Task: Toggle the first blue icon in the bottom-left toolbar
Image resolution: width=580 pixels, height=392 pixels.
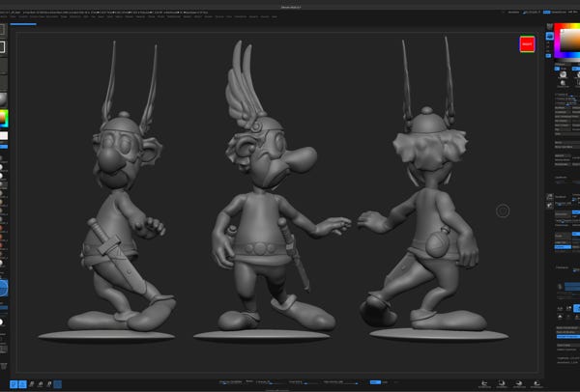Action: (14, 384)
